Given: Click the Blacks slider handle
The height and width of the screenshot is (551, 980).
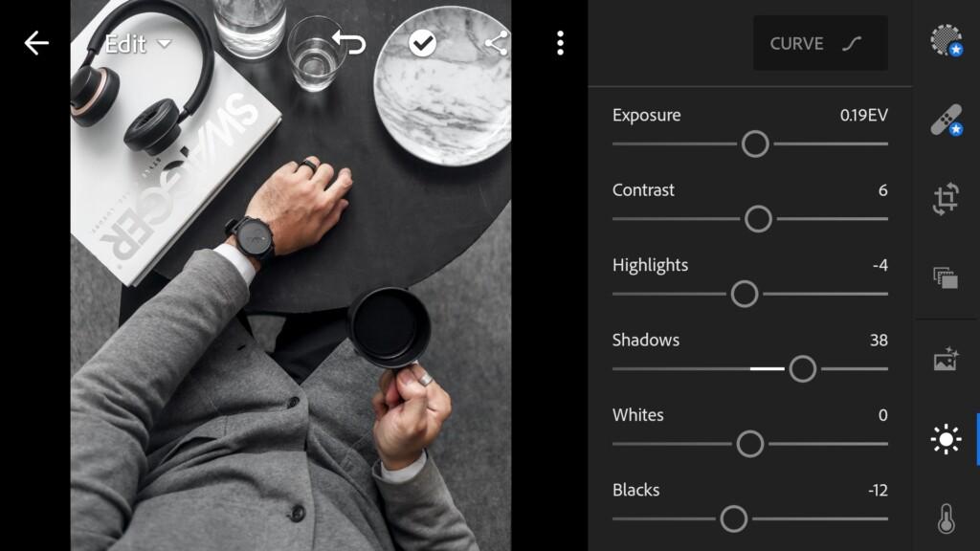Looking at the screenshot, I should coord(733,519).
